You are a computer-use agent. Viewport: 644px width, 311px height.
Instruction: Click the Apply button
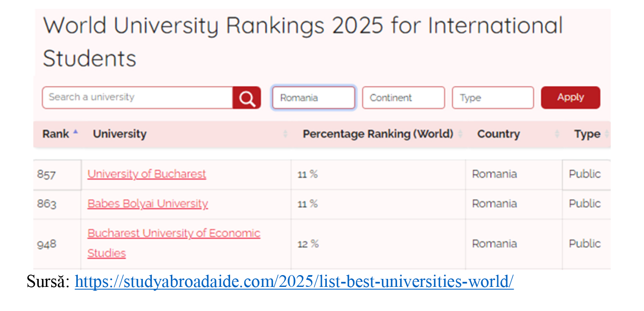click(x=570, y=98)
